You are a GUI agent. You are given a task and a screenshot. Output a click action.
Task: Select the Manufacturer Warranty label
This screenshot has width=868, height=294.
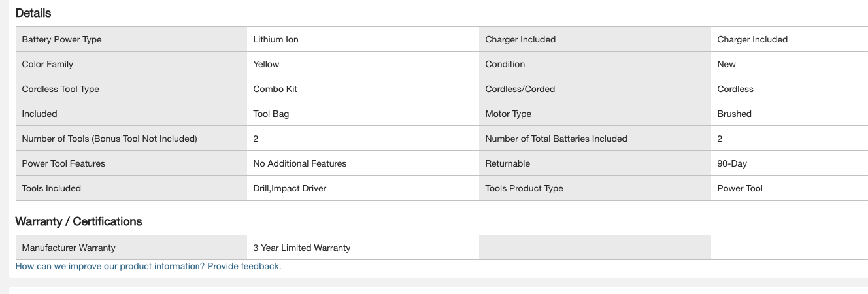click(x=69, y=248)
